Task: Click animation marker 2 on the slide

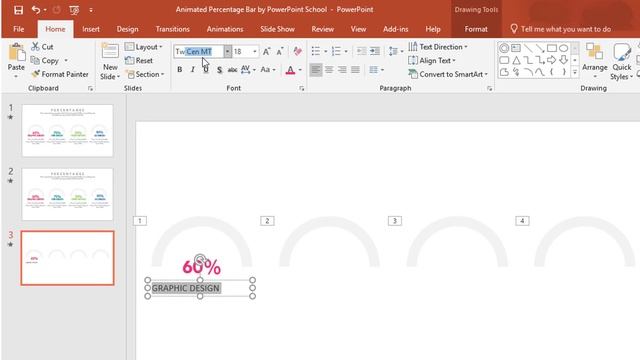Action: [x=267, y=221]
